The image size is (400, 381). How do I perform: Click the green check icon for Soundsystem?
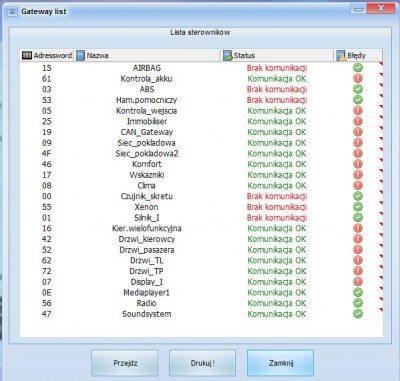[x=358, y=314]
